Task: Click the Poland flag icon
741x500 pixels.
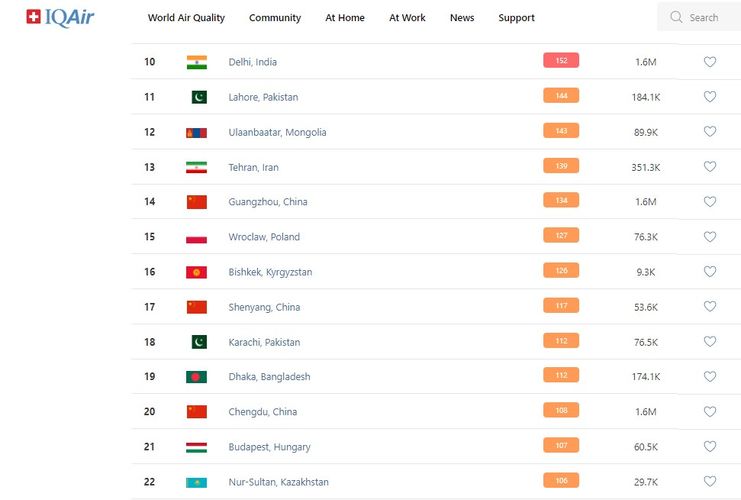Action: coord(197,237)
